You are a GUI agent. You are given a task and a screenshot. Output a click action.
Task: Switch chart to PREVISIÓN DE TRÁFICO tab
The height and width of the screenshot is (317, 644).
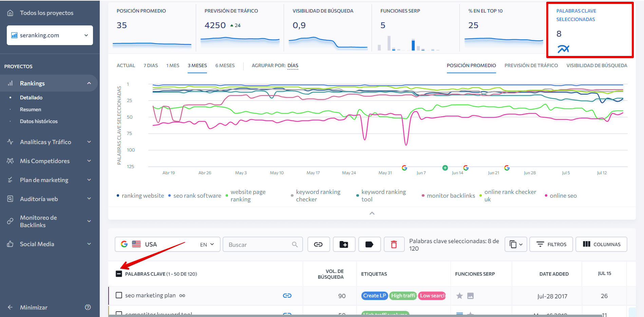pyautogui.click(x=531, y=65)
